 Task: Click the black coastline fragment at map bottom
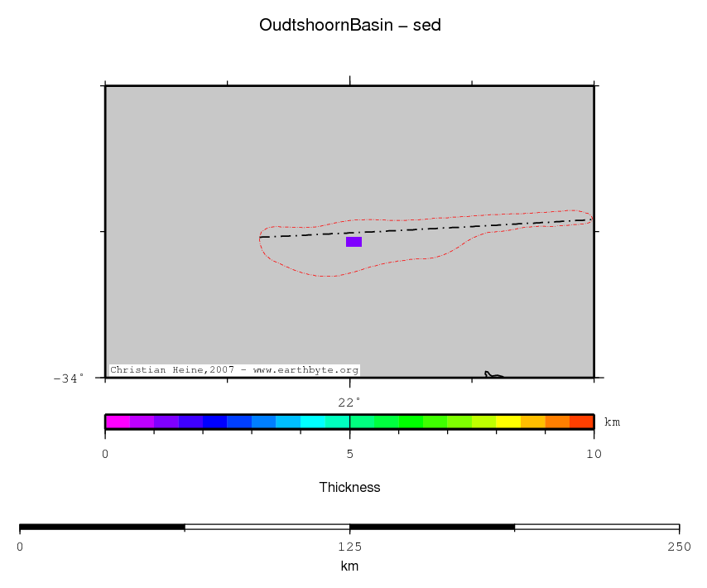pos(493,375)
